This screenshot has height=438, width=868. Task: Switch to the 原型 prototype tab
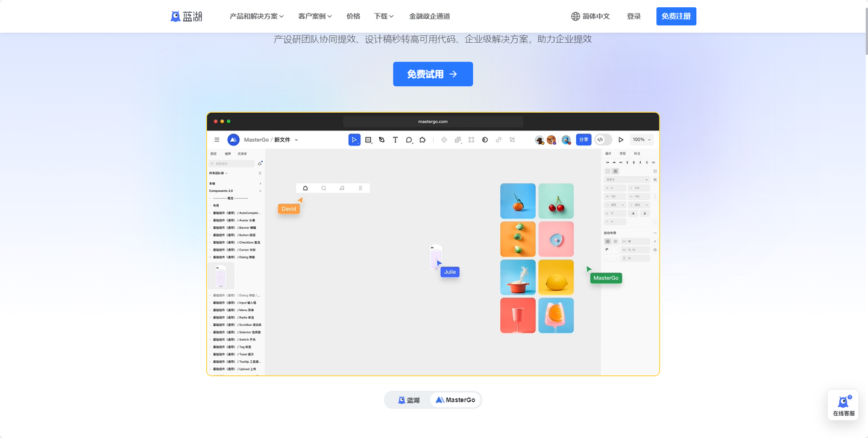[x=623, y=154]
